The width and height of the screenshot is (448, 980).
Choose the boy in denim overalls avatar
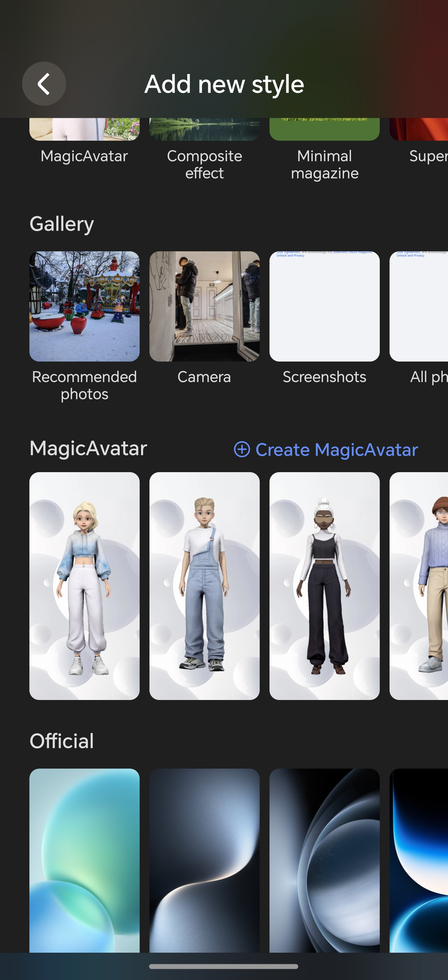tap(205, 586)
